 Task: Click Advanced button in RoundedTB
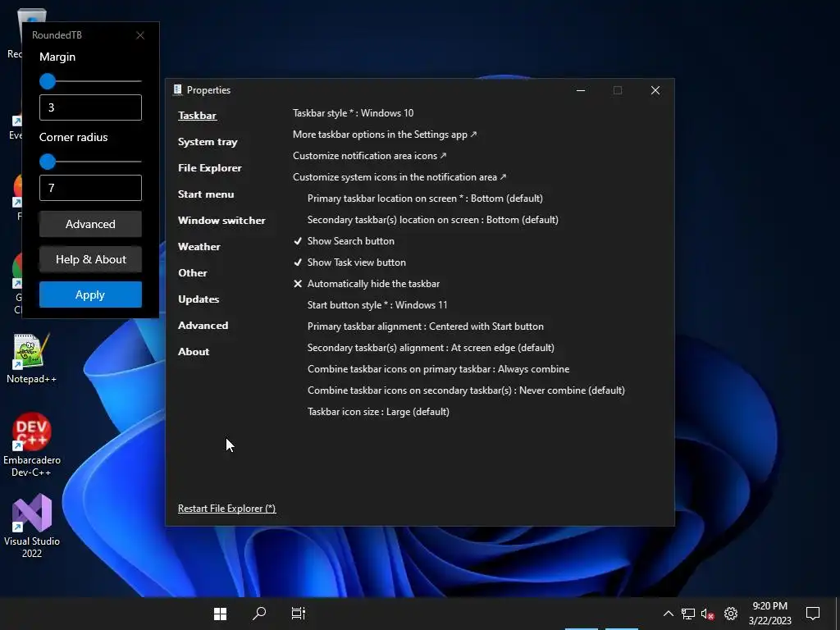(90, 224)
